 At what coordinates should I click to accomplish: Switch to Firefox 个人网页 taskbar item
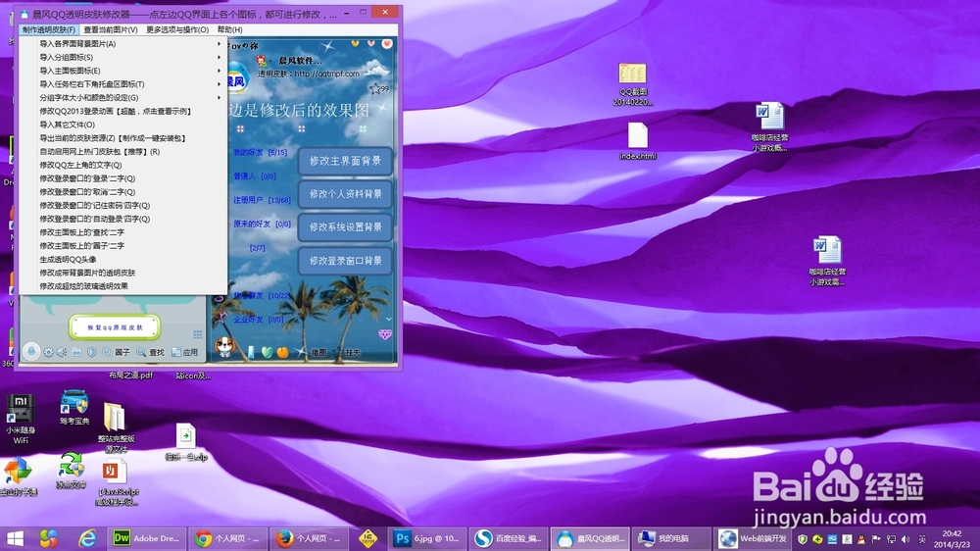click(310, 538)
